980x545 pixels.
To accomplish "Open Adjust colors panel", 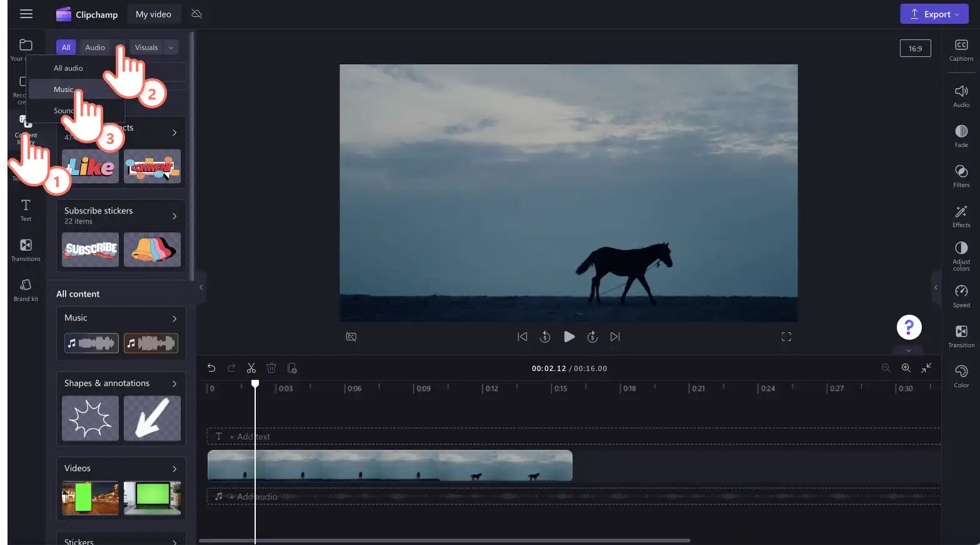I will [x=961, y=257].
